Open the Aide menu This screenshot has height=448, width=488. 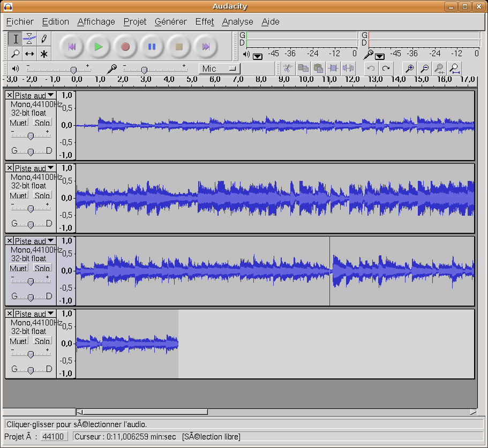pyautogui.click(x=271, y=21)
